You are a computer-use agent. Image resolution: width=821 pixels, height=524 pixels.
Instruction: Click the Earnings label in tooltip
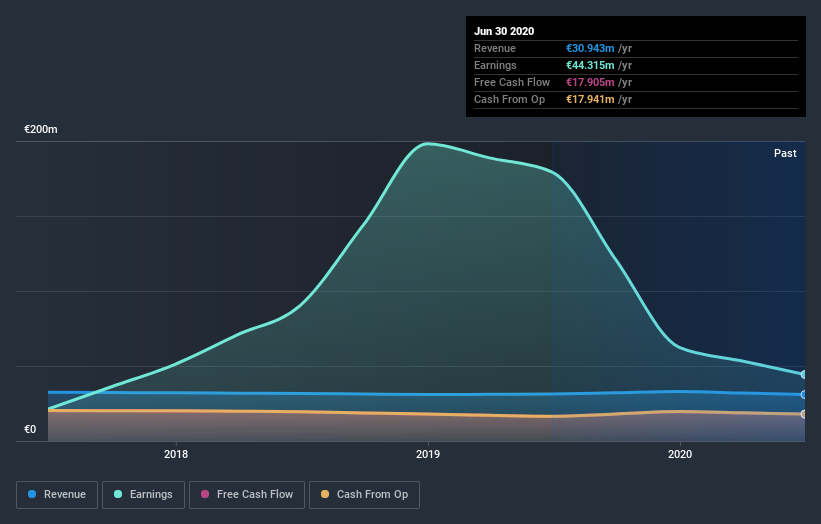click(x=495, y=65)
